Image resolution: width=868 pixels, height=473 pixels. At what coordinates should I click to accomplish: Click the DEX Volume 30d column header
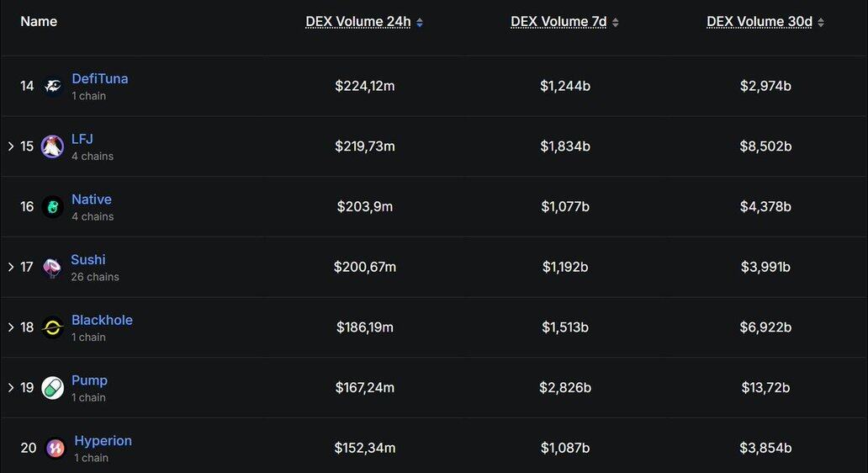pos(759,22)
